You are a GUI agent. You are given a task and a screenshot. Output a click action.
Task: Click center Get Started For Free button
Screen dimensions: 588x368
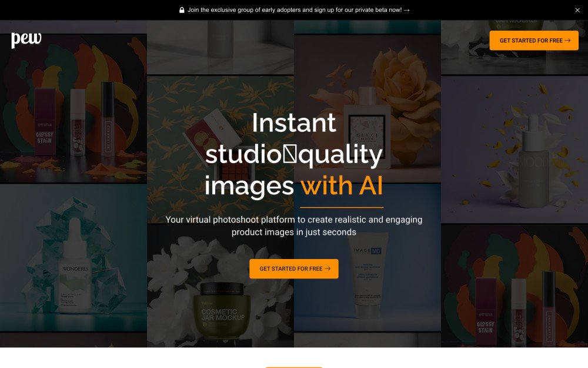coord(294,269)
